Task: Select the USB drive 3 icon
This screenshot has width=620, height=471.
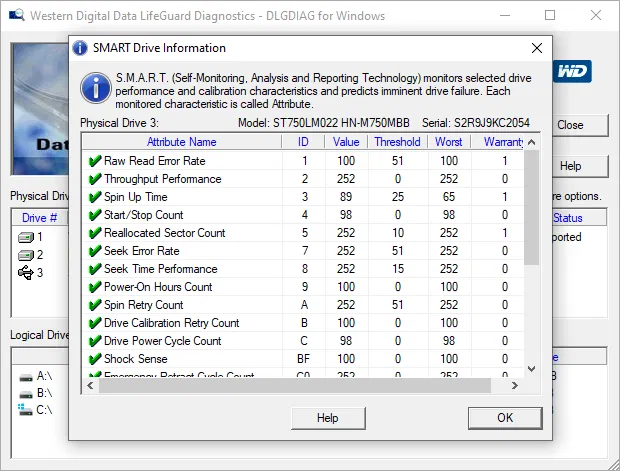Action: (x=26, y=272)
